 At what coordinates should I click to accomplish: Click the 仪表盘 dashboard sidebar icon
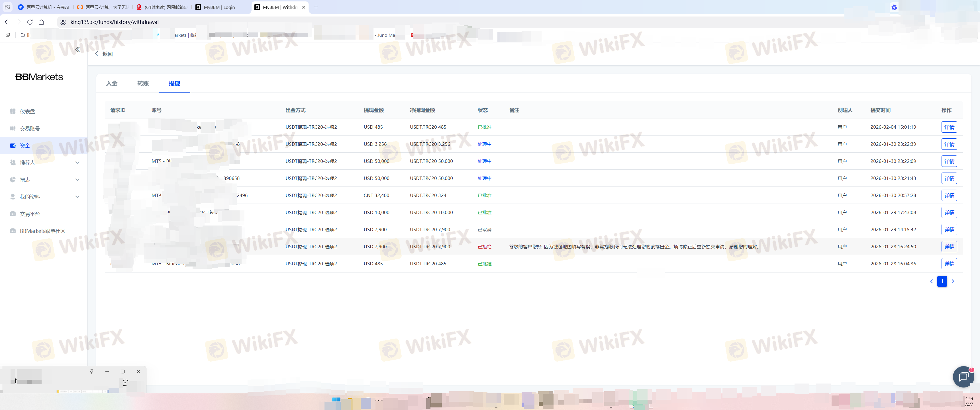pyautogui.click(x=13, y=111)
